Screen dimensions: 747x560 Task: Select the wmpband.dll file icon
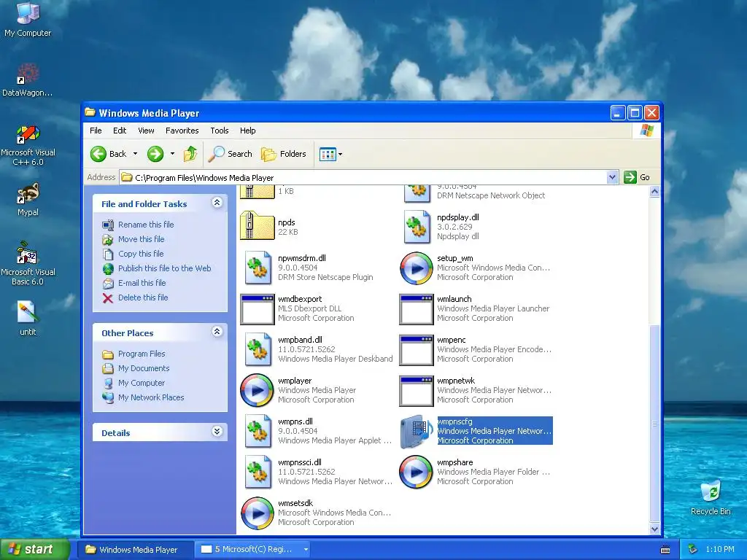[x=258, y=349]
